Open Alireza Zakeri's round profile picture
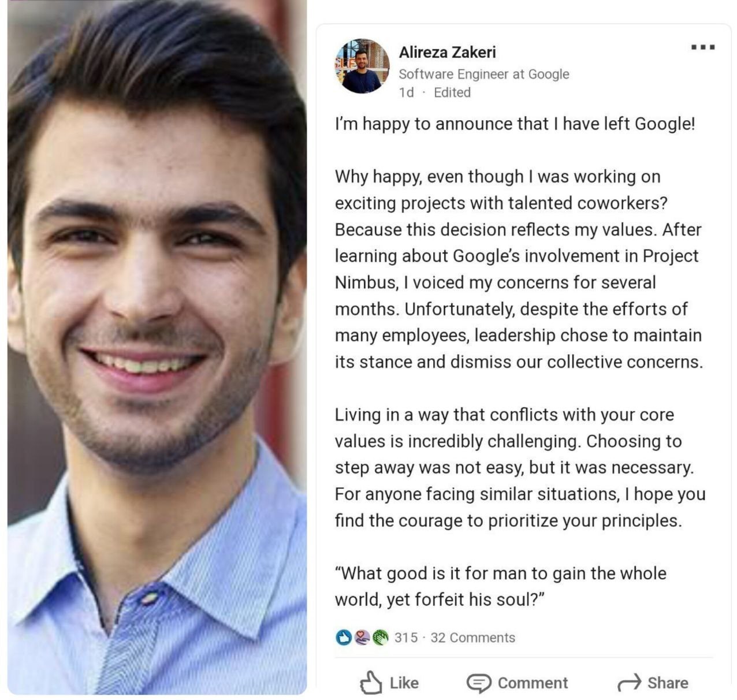737x700 pixels. tap(362, 66)
